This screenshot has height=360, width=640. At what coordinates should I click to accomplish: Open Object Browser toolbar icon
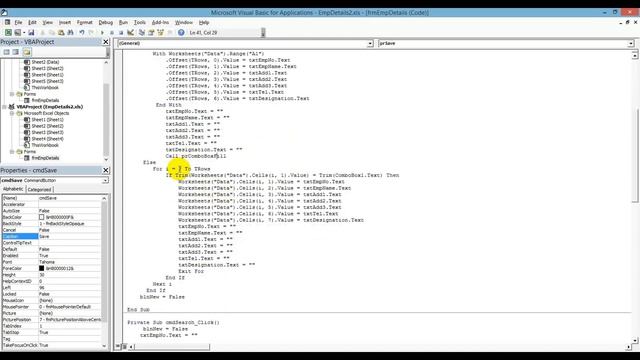coord(160,33)
